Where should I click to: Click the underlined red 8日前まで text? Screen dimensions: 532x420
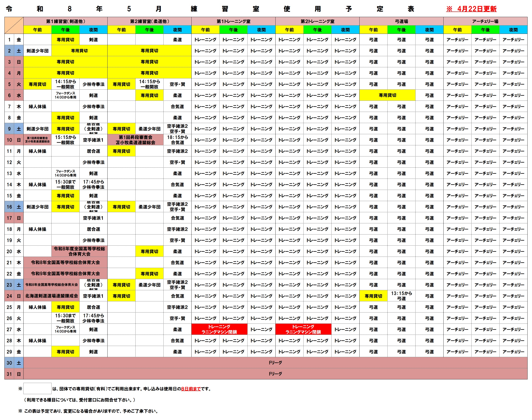(x=191, y=389)
